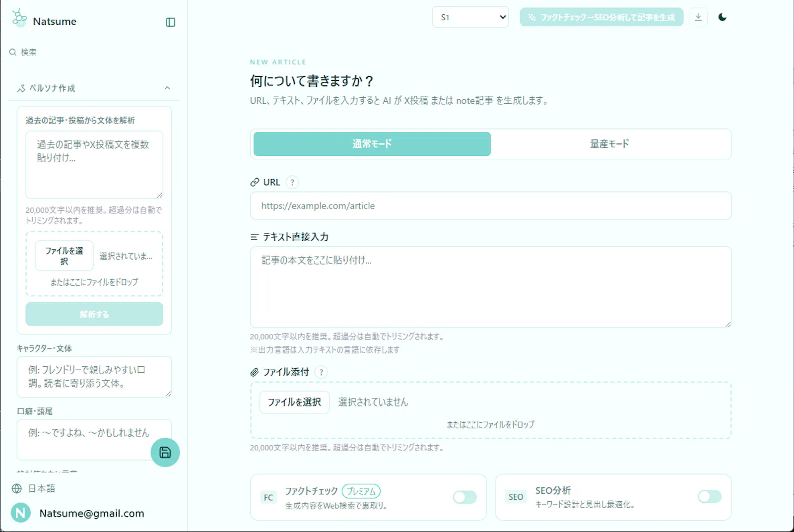
Task: Click the 選択されていません text
Action: coord(373,402)
